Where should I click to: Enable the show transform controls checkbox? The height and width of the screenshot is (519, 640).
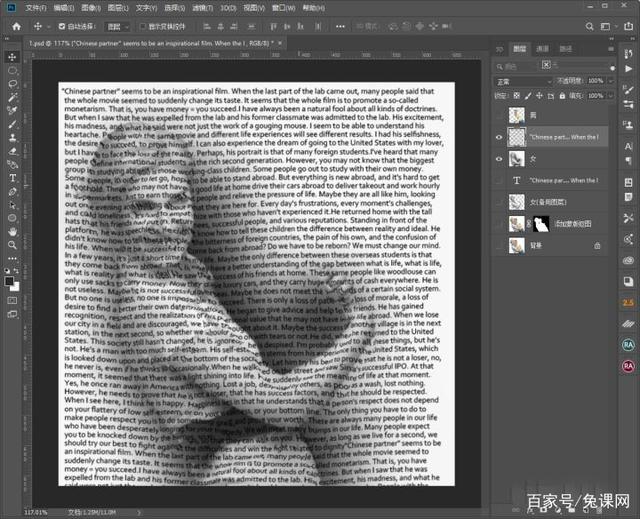[x=142, y=27]
